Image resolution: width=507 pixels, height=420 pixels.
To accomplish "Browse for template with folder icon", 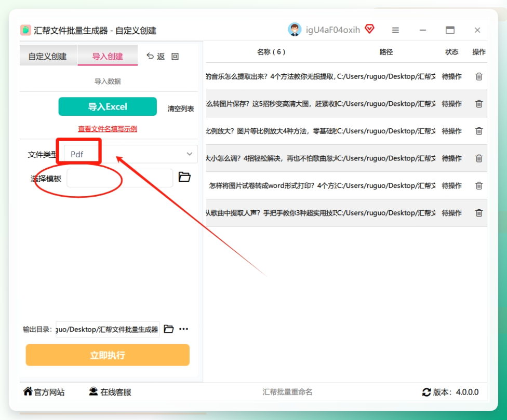I will [x=184, y=177].
